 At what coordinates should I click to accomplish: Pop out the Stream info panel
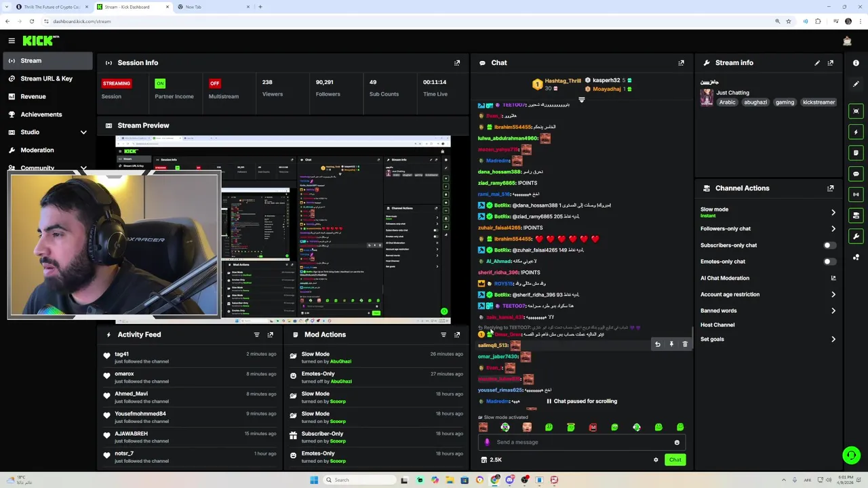tap(830, 62)
